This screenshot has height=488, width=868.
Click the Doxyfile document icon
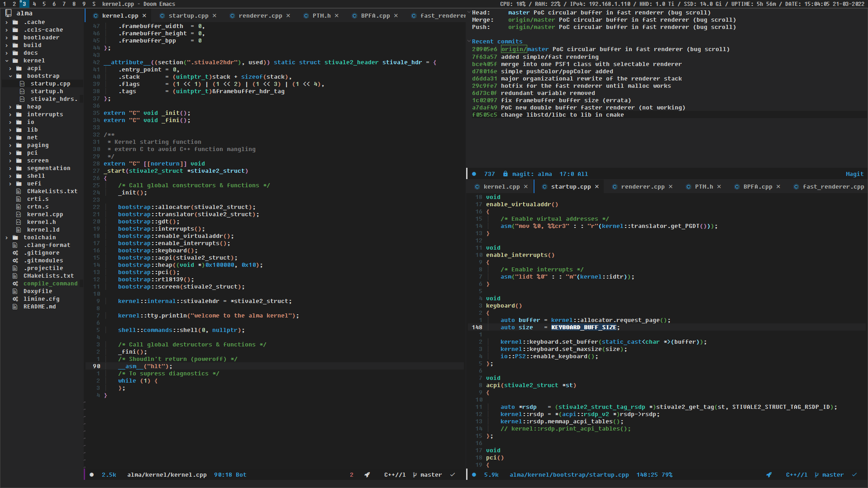pyautogui.click(x=15, y=291)
